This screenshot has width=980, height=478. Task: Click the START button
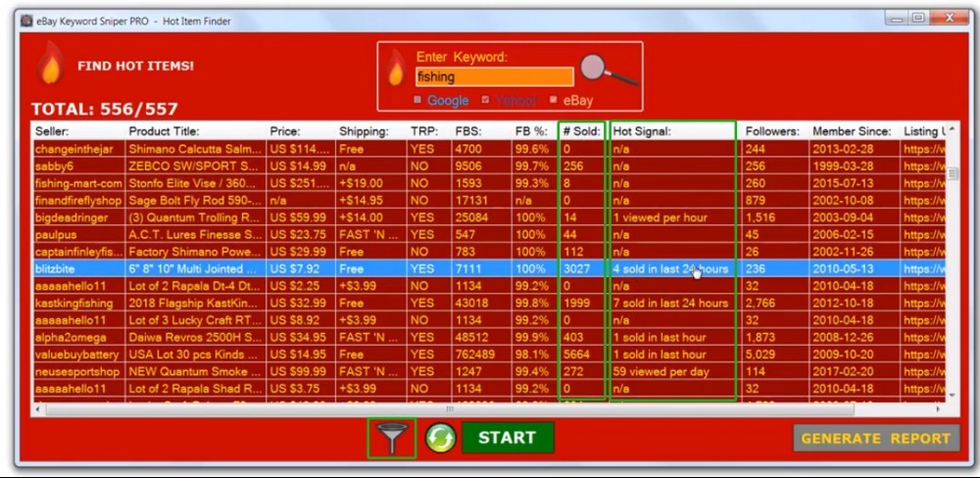coord(508,438)
